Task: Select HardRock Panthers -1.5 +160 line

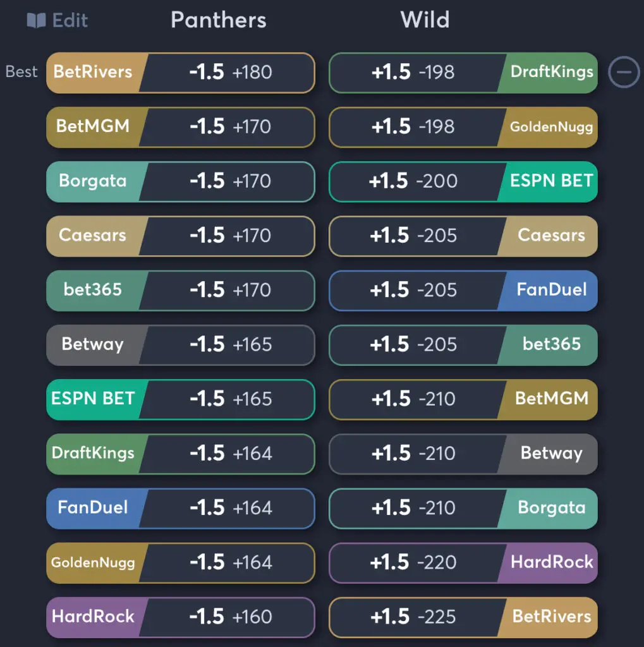Action: click(x=180, y=617)
